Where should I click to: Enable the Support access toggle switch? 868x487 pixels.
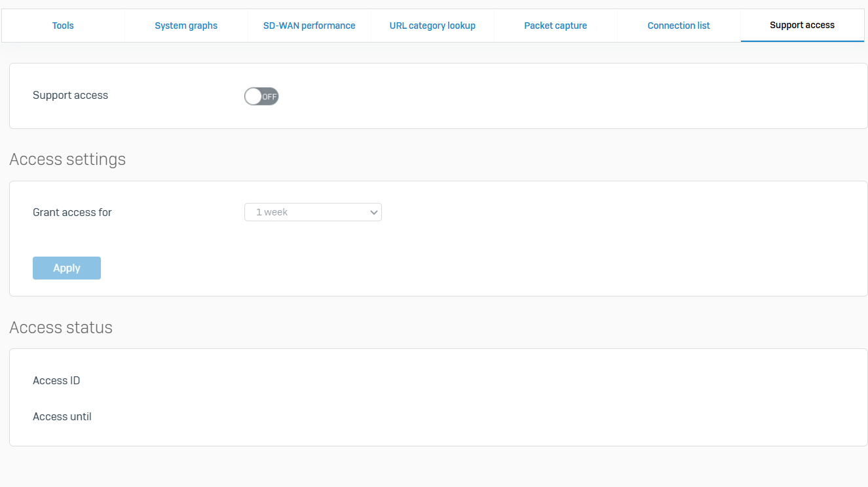pos(261,96)
